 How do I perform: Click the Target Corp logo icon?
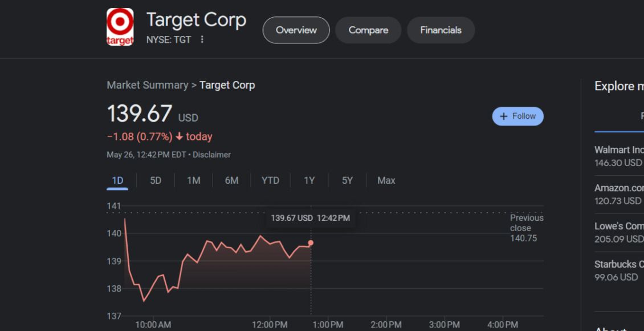click(x=120, y=27)
